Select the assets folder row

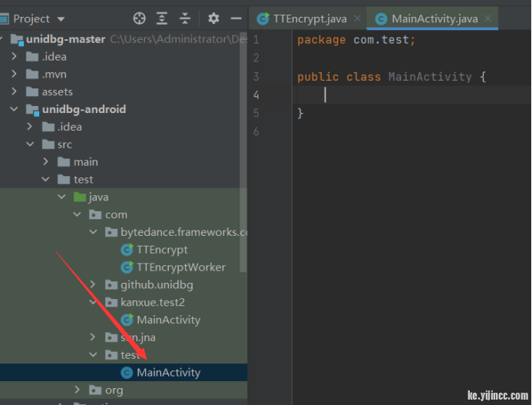pyautogui.click(x=124, y=91)
